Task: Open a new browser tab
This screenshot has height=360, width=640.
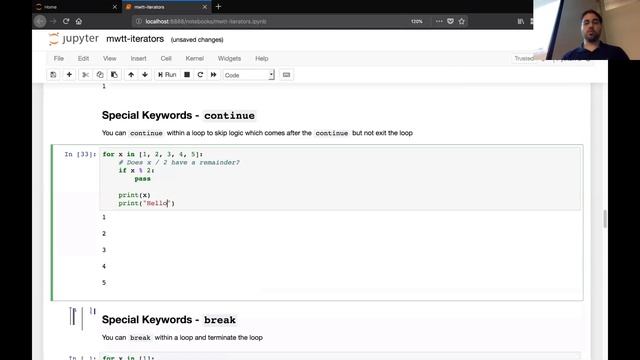Action: [x=218, y=7]
